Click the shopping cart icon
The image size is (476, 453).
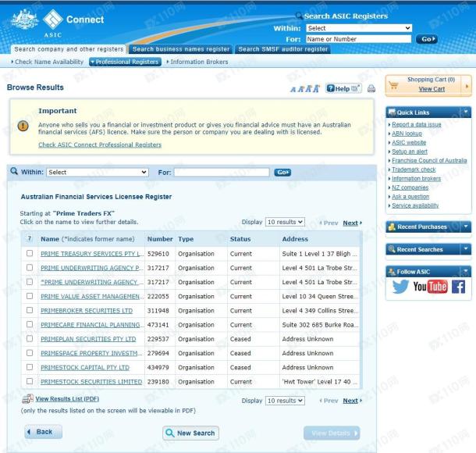click(394, 85)
